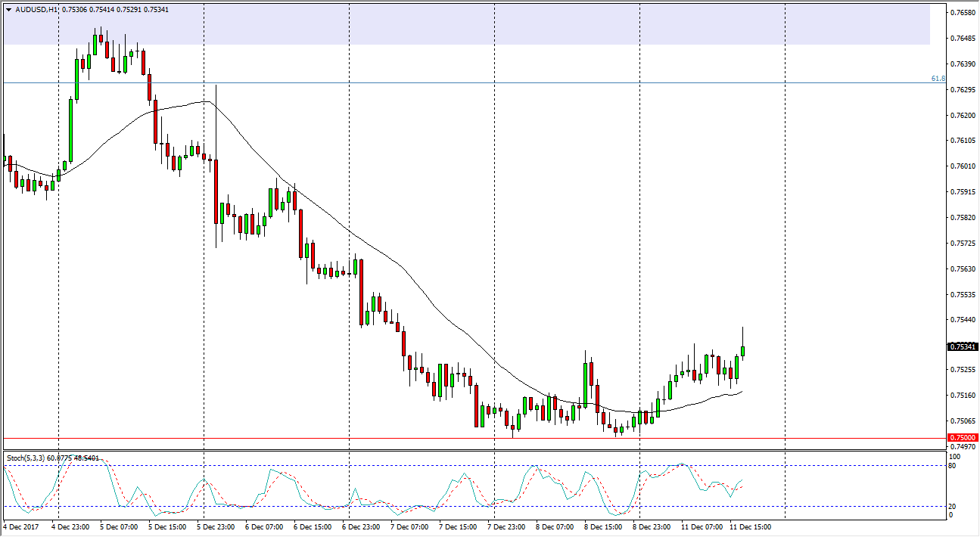Click the 0.74970 price scale value
The height and width of the screenshot is (537, 980).
(x=963, y=447)
